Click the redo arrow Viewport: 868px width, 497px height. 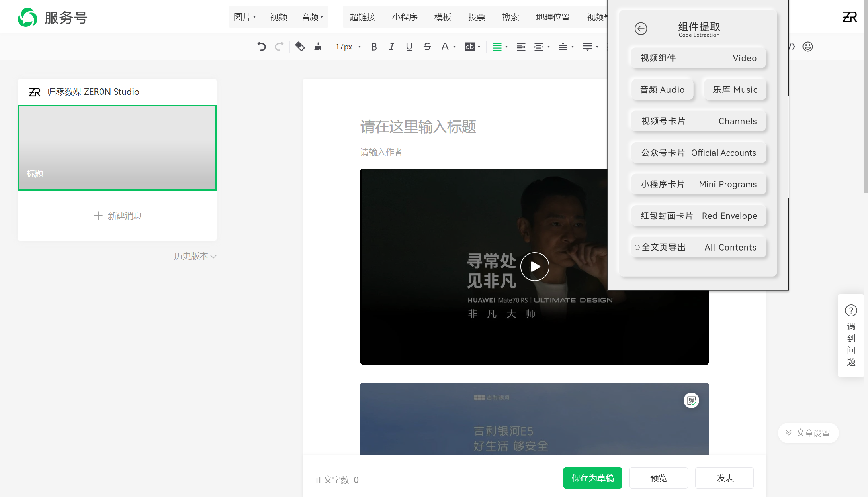[x=279, y=47]
